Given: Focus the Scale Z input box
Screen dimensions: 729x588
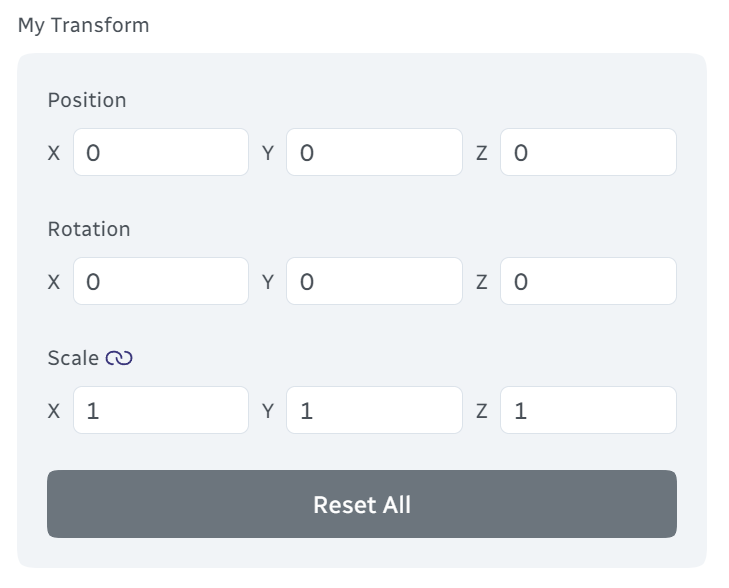Looking at the screenshot, I should (588, 410).
